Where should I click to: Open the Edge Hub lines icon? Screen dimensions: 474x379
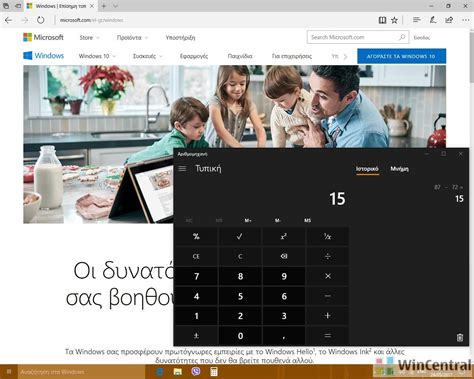pyautogui.click(x=417, y=20)
